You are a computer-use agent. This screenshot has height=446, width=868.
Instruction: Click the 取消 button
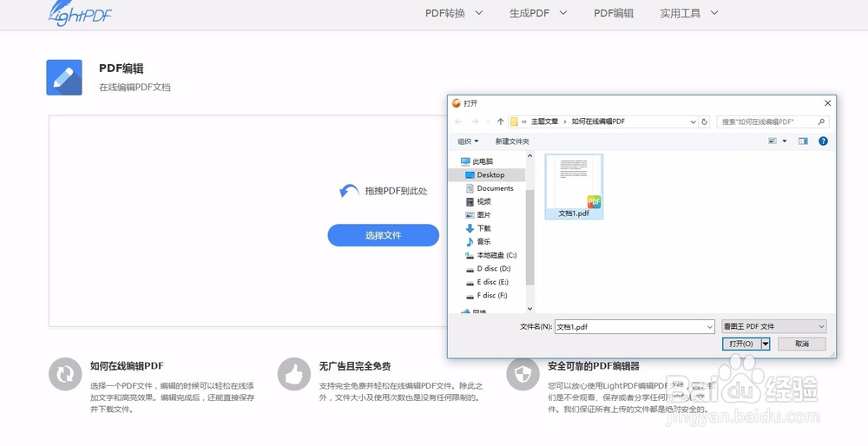(802, 344)
